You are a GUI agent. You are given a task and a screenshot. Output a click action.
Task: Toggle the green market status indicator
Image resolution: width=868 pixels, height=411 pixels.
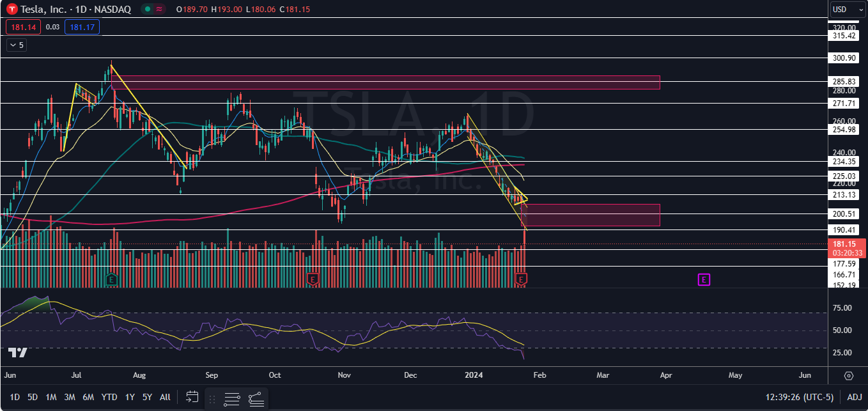148,10
